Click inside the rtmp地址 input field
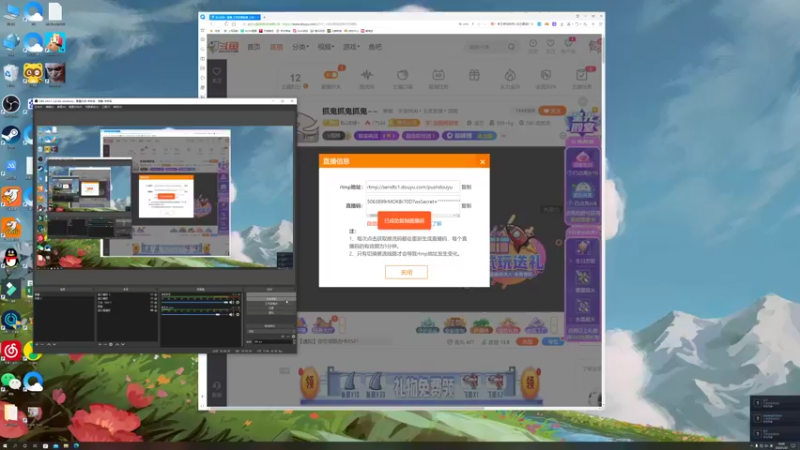This screenshot has height=450, width=800. pos(412,187)
